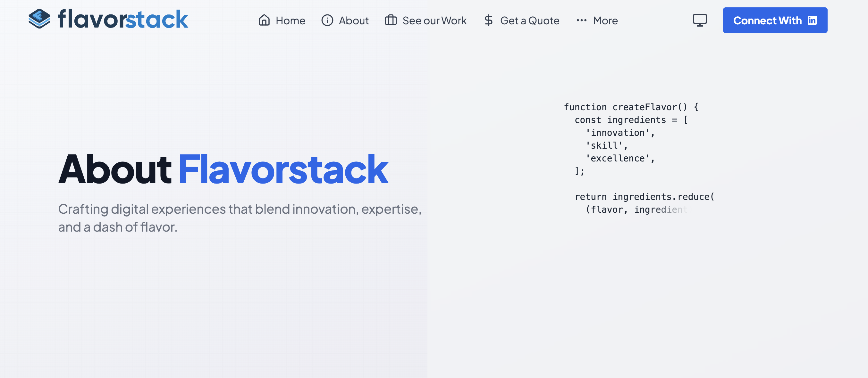
Task: Click the flavorstack stacked-layers logo icon
Action: pyautogui.click(x=39, y=19)
